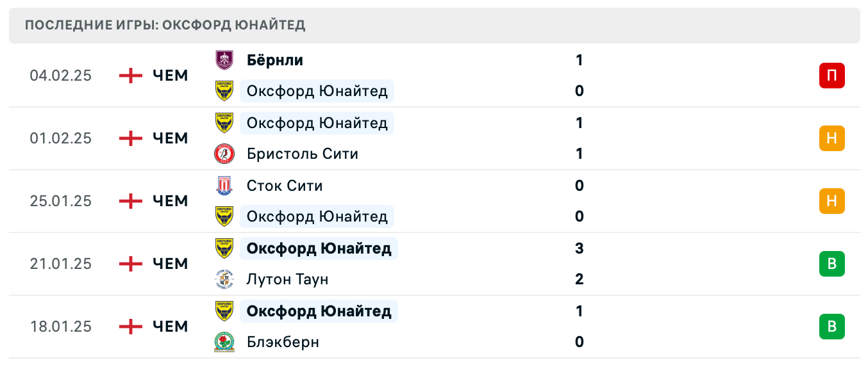The image size is (868, 365).
Task: Click the Burnley club crest icon
Action: coord(224,60)
